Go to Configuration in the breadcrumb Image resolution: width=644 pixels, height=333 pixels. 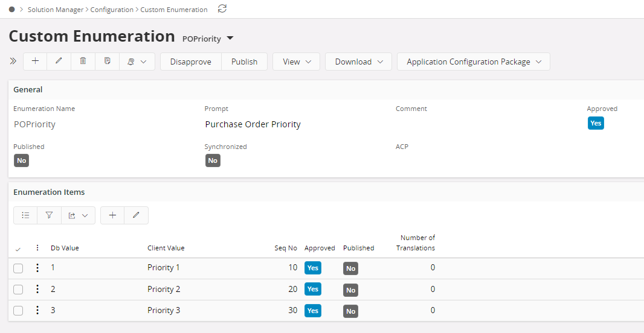112,10
